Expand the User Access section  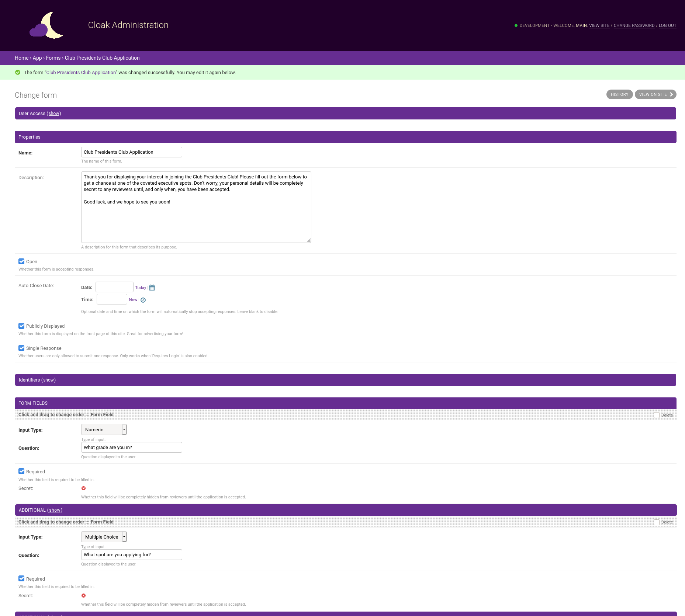click(54, 114)
